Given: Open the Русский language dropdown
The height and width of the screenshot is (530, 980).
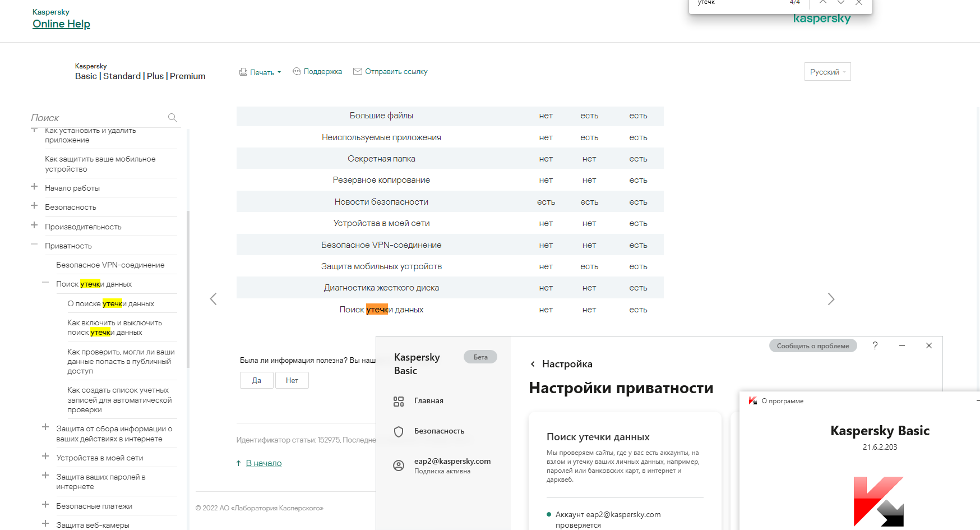Looking at the screenshot, I should (x=828, y=72).
